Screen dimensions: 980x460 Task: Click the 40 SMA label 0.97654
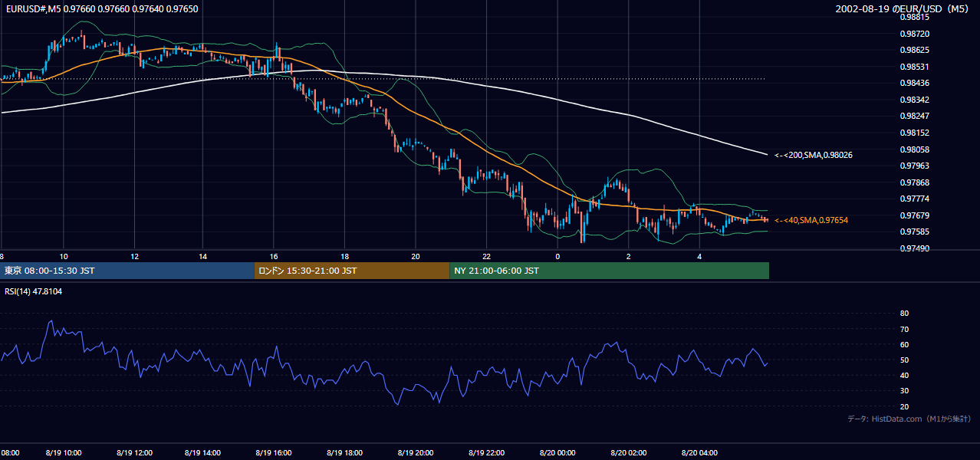(x=811, y=220)
